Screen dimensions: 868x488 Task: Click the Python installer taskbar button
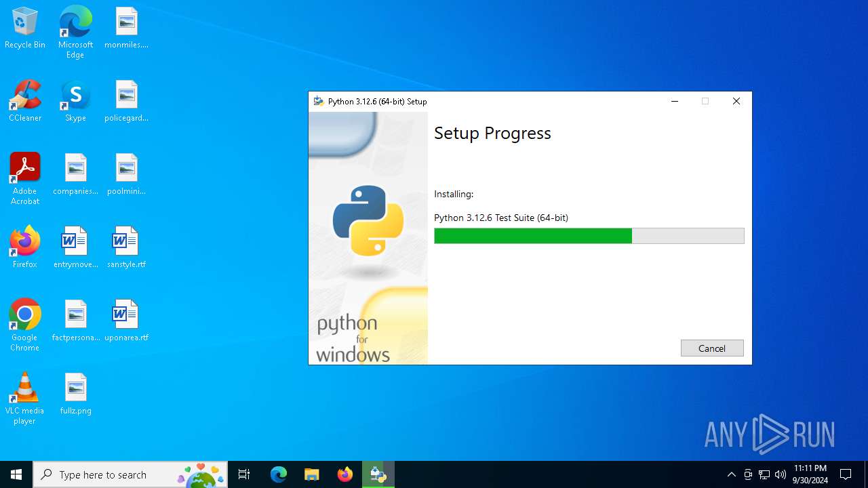[378, 474]
